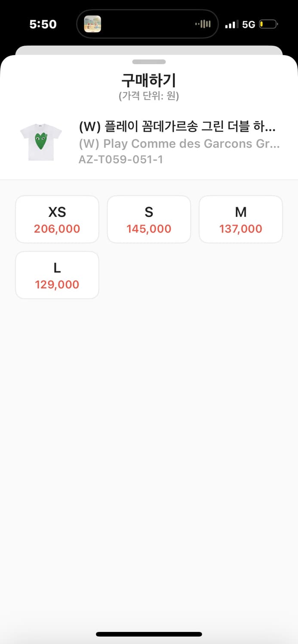Screen dimensions: 298x644
Task: Tap the battery icon in status bar
Action: click(269, 24)
